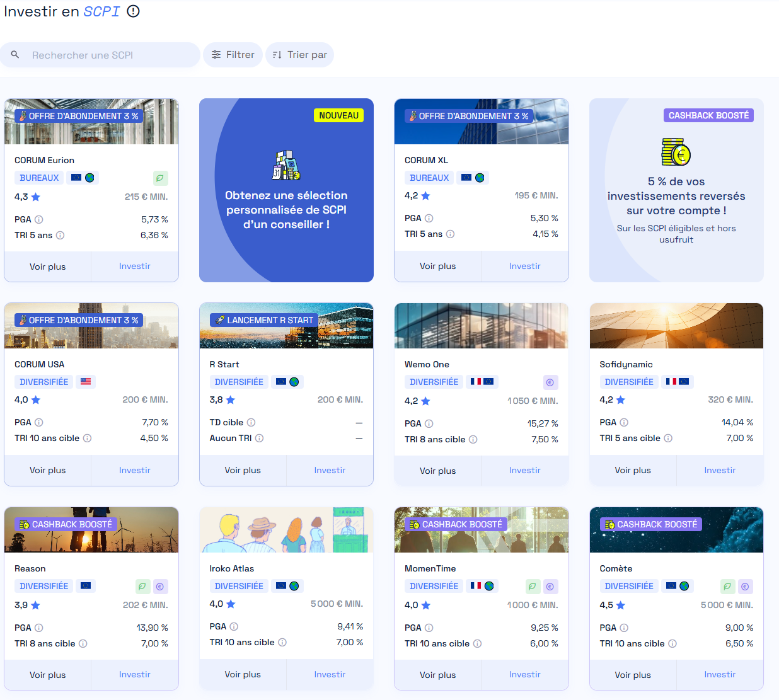Click the coin stack cashback icon

pyautogui.click(x=676, y=152)
